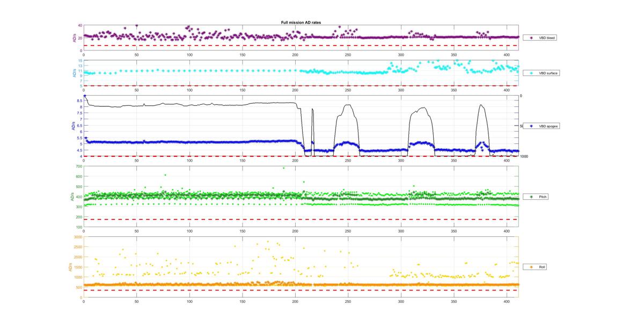644x334 pixels.
Task: Click x-tick '200' beneath the Roll plot
Action: coord(295,301)
